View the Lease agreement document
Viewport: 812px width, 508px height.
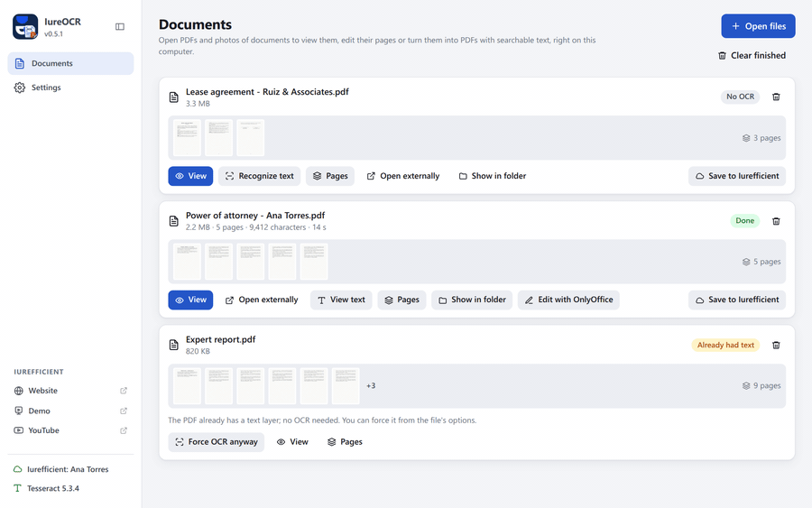pos(190,176)
